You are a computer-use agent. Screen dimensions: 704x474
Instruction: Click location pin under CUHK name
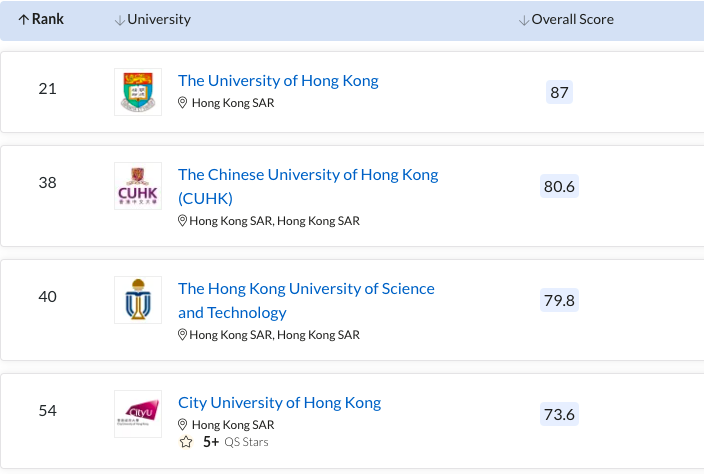(x=183, y=221)
